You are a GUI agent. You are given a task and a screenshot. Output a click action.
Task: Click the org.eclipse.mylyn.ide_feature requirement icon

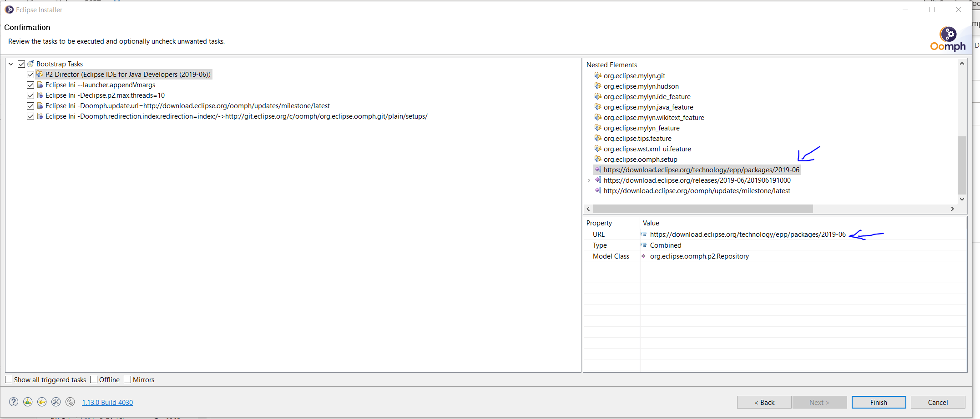[x=598, y=96]
